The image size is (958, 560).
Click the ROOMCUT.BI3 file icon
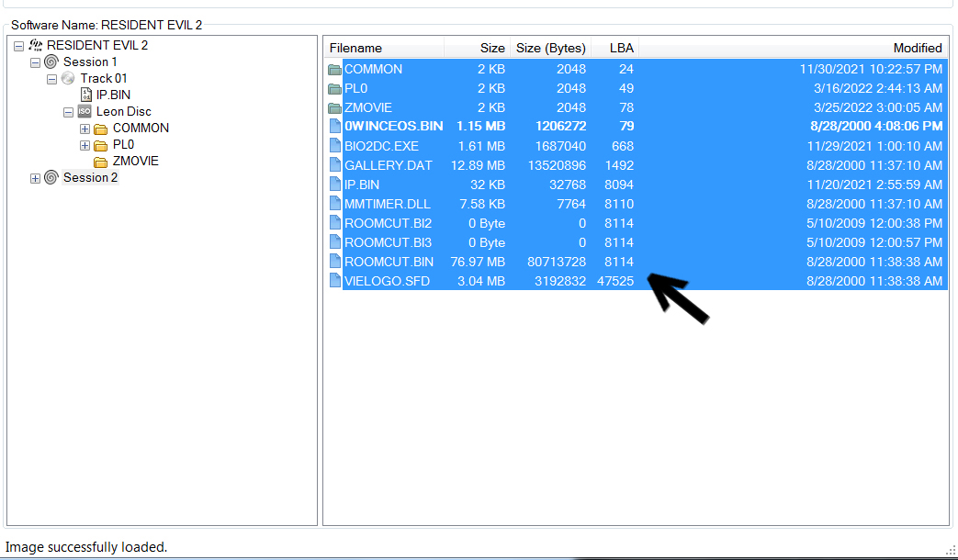point(335,242)
